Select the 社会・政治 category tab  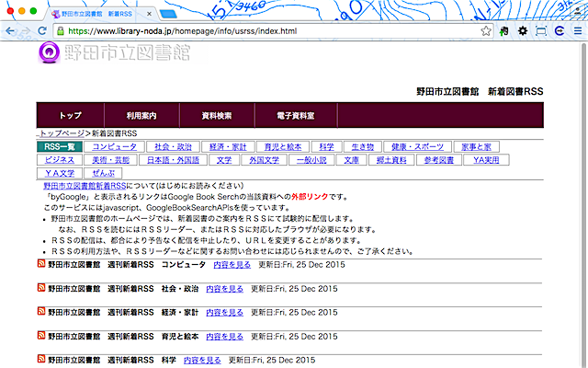pyautogui.click(x=173, y=147)
